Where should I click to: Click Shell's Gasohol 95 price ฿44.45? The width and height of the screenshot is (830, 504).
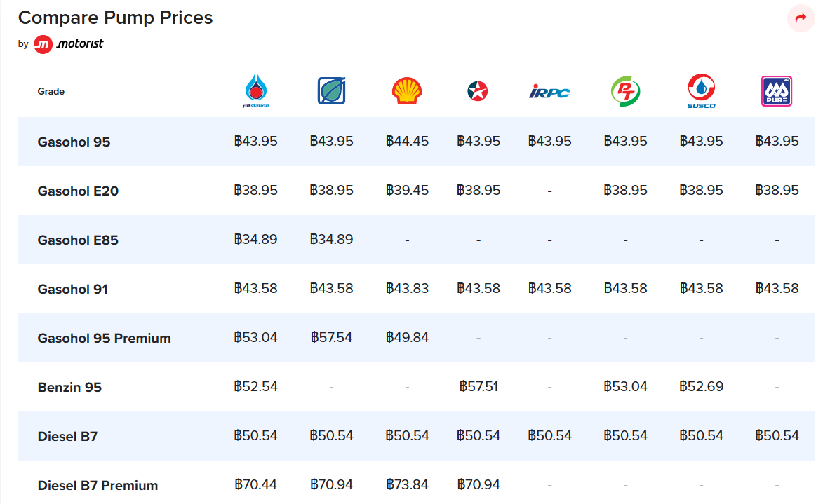(x=407, y=141)
